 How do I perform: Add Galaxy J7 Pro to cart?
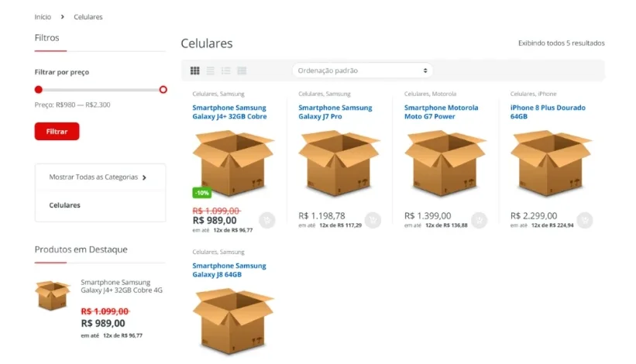click(373, 220)
